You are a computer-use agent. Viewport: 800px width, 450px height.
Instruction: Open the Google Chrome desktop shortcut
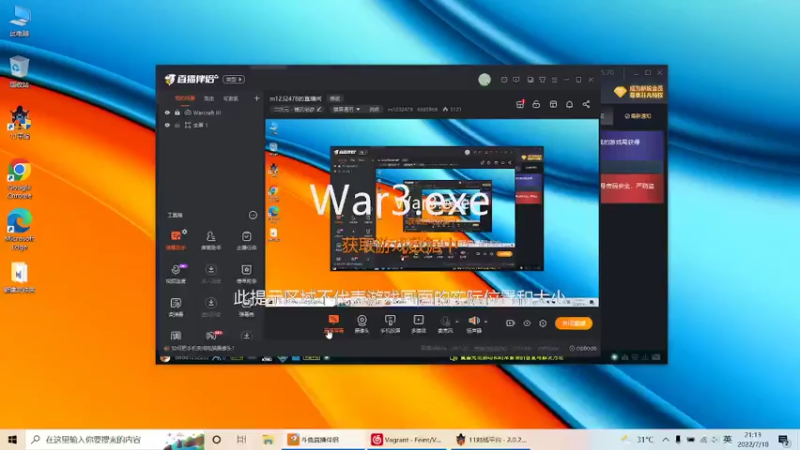point(19,179)
